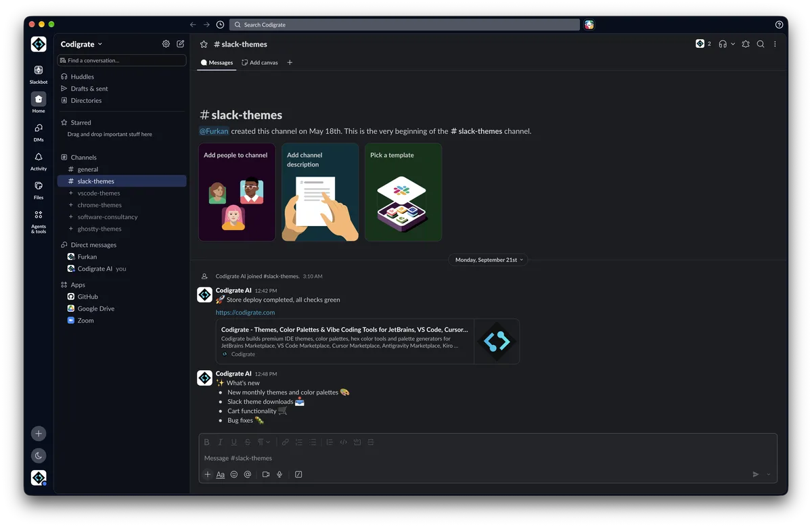Open the vscode-themes channel
This screenshot has width=812, height=527.
click(x=122, y=193)
